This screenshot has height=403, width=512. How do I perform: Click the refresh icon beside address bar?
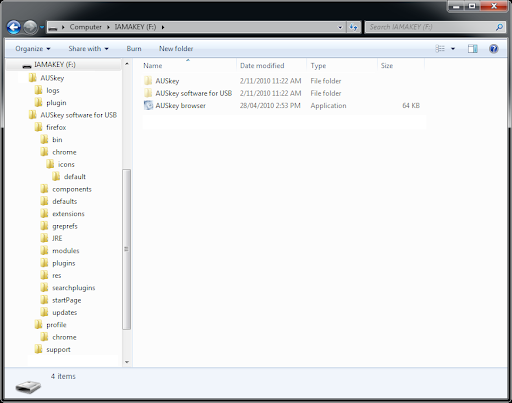click(354, 27)
